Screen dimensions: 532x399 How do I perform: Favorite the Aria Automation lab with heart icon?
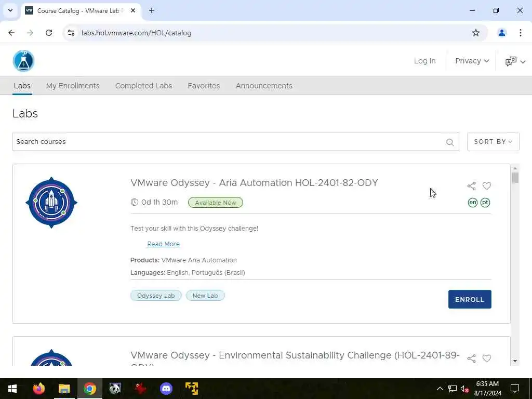(486, 186)
